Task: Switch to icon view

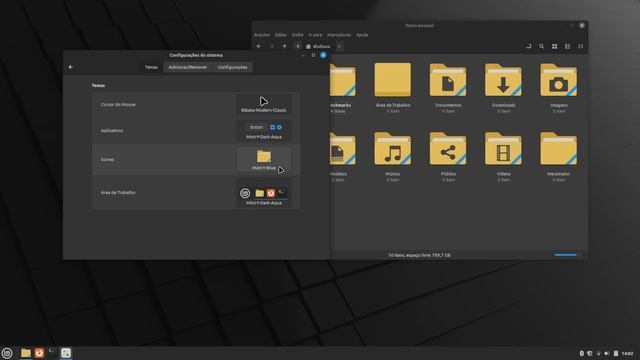Action: [555, 47]
